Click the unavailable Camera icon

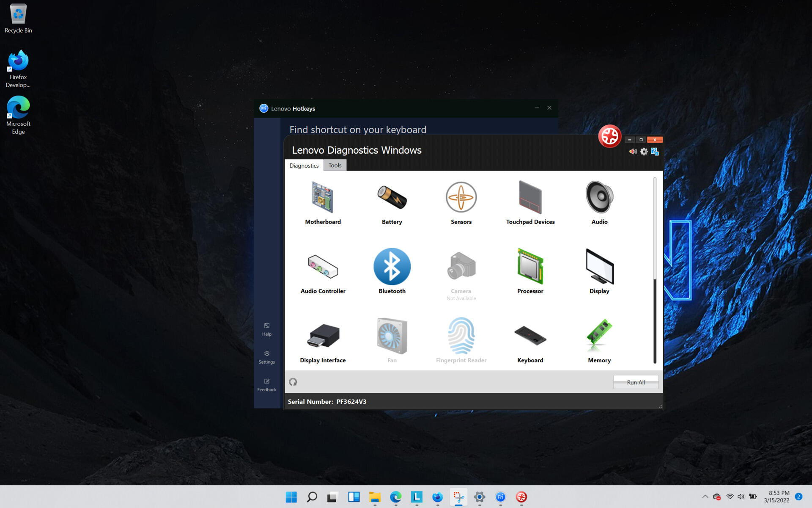point(461,266)
